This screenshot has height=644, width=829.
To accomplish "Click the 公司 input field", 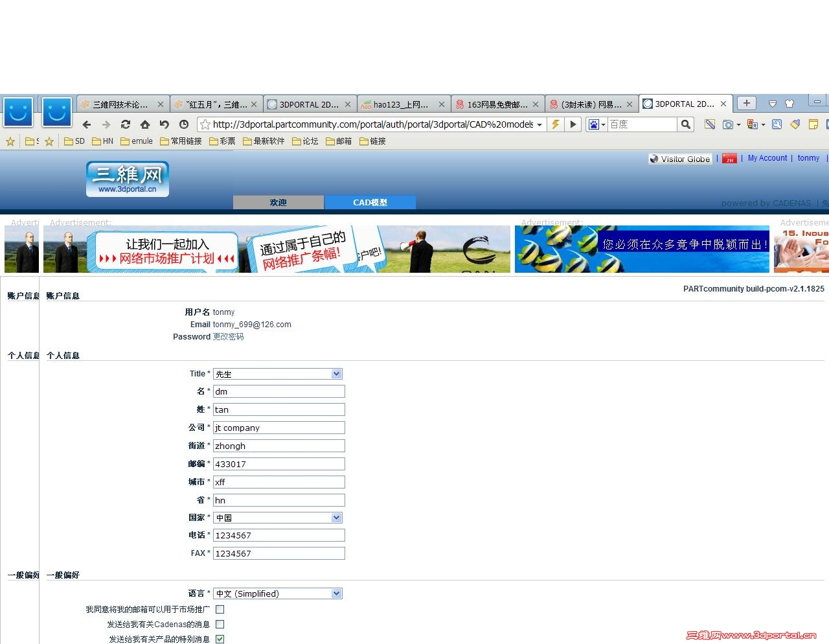I will [278, 428].
